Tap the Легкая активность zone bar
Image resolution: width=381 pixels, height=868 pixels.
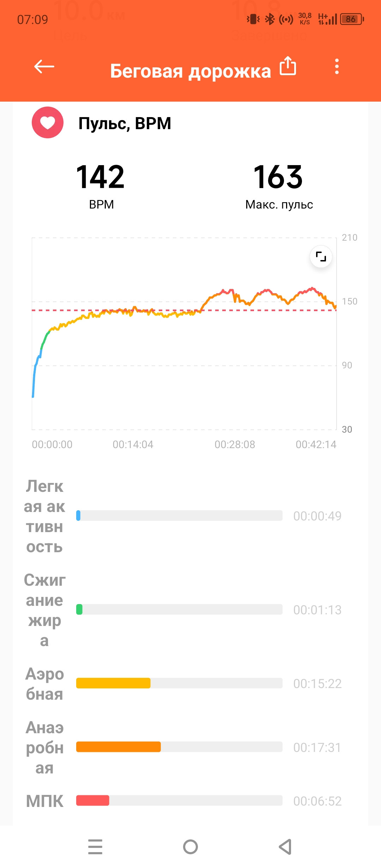point(179,516)
